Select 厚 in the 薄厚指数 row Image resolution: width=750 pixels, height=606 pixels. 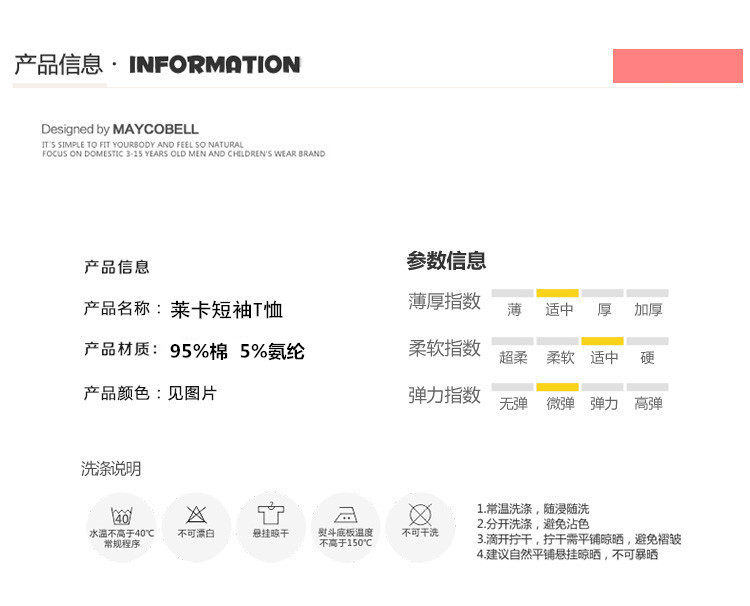pos(604,309)
